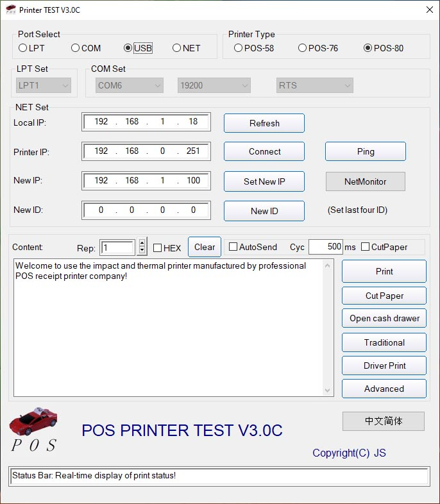Clear the content text
Viewport: 440px width, 504px height.
[205, 247]
